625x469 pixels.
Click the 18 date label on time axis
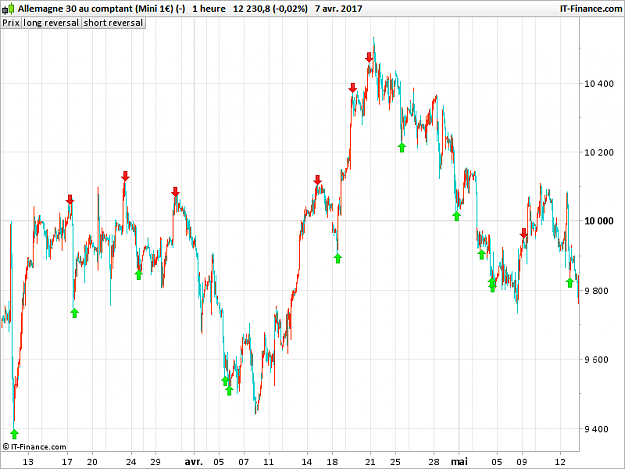pos(332,462)
